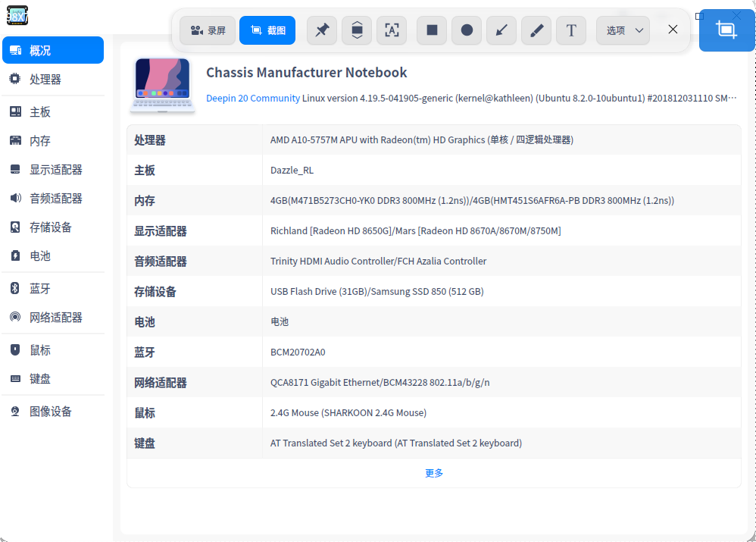The image size is (756, 542).
Task: Select the pin screenshot tool
Action: tap(321, 30)
